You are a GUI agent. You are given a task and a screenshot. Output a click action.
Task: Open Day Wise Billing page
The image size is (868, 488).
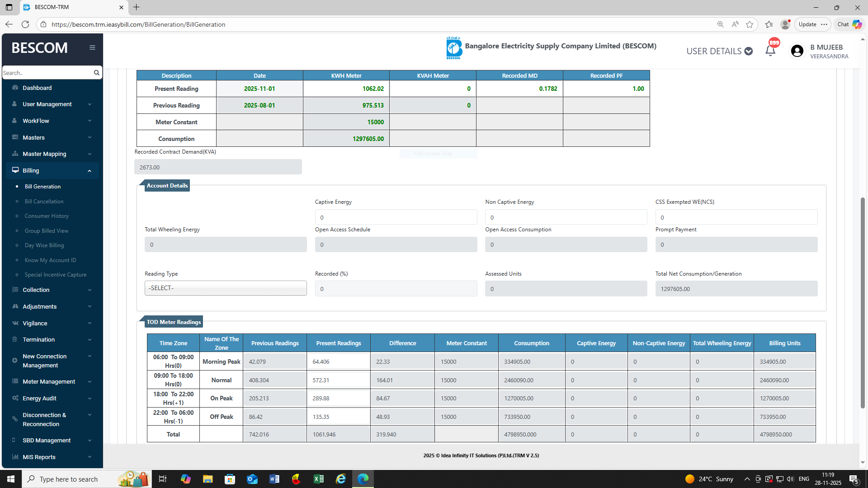click(x=44, y=245)
